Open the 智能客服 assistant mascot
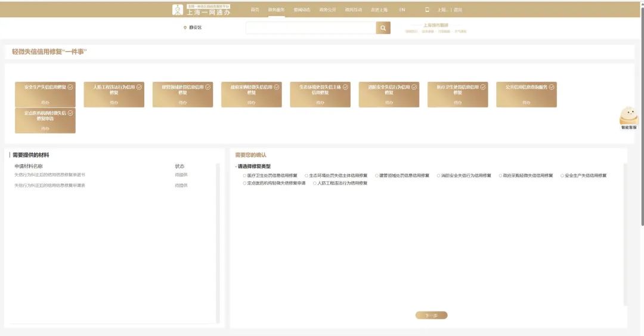This screenshot has width=644, height=336. (x=628, y=116)
